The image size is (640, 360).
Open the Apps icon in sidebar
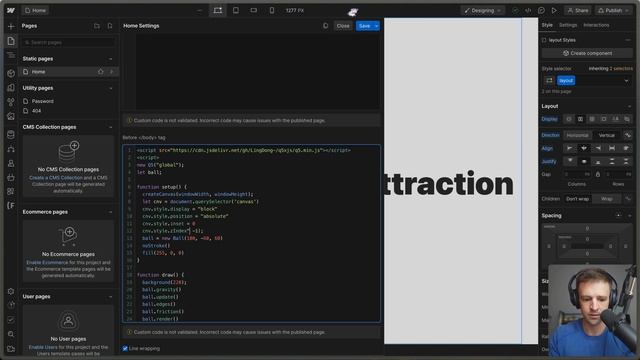[11, 191]
